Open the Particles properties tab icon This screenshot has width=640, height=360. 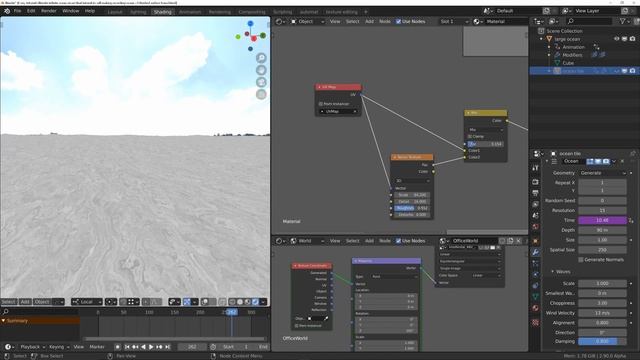coord(536,264)
